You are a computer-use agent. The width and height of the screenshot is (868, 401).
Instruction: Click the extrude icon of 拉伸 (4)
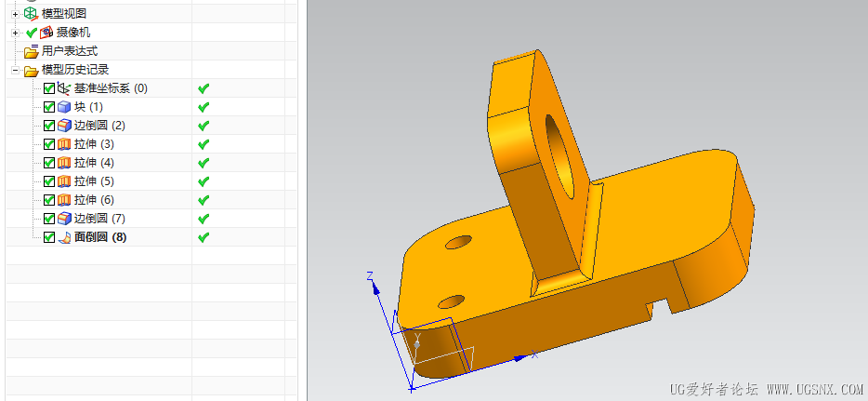(x=64, y=163)
